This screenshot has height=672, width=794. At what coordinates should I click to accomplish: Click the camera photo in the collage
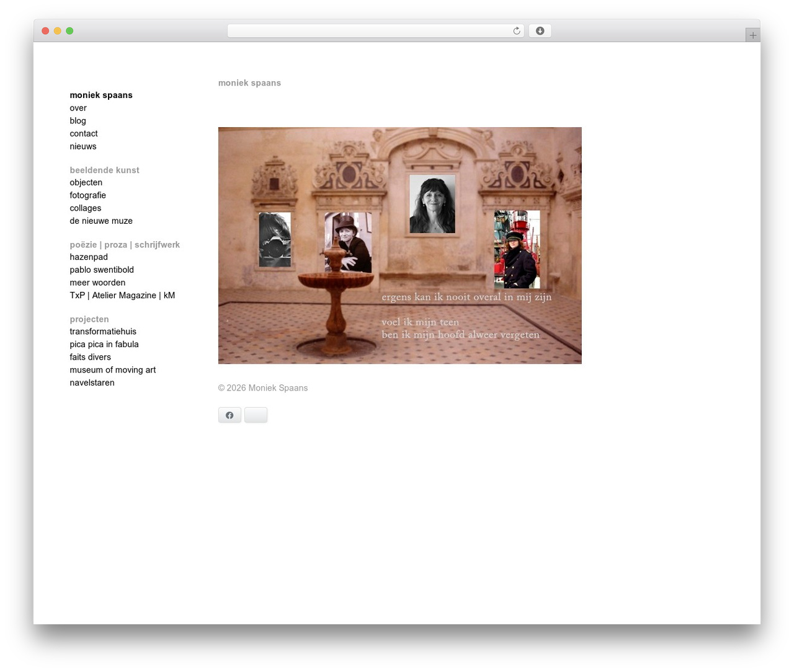[275, 239]
